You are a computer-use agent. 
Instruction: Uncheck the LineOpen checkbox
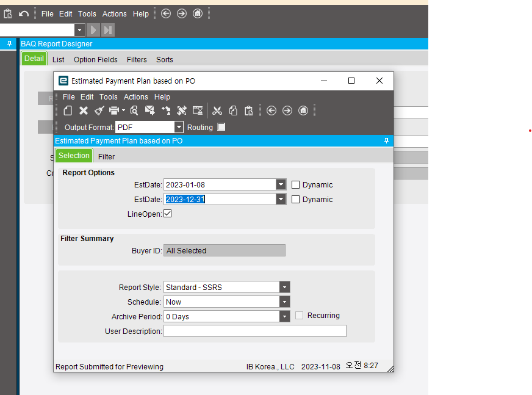pyautogui.click(x=168, y=214)
